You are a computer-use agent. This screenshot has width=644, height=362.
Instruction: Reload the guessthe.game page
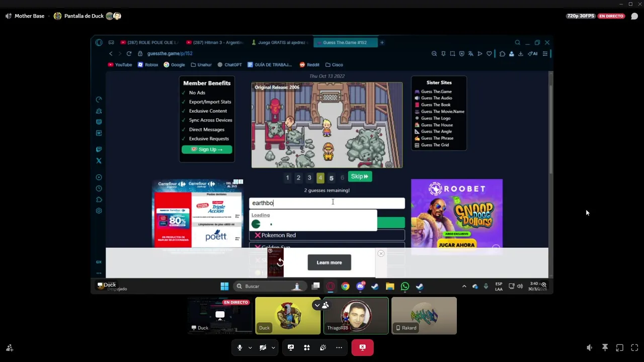tap(129, 54)
